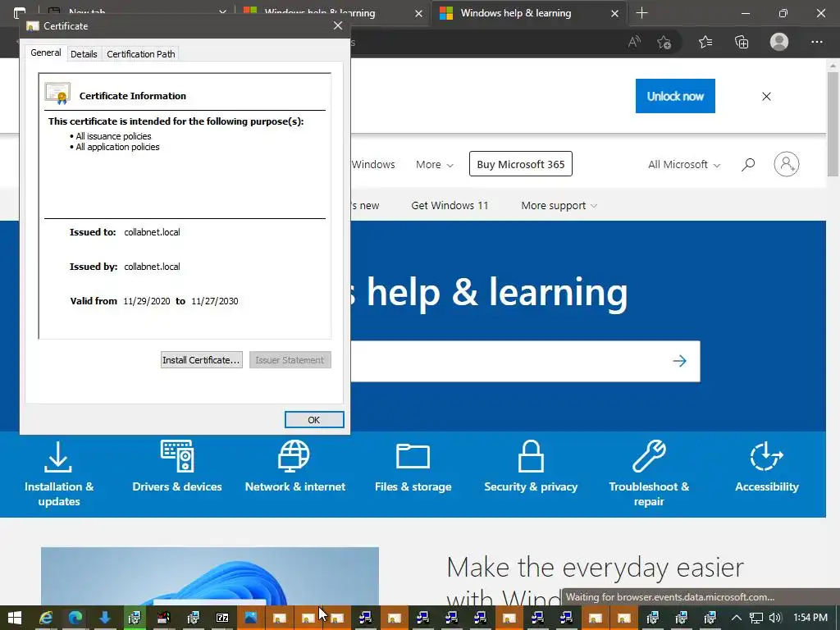Add this page to favorites with the star-plus icon

(664, 42)
